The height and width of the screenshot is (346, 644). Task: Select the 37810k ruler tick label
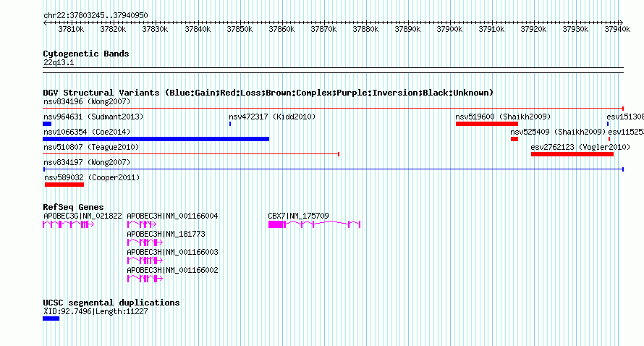pyautogui.click(x=71, y=29)
